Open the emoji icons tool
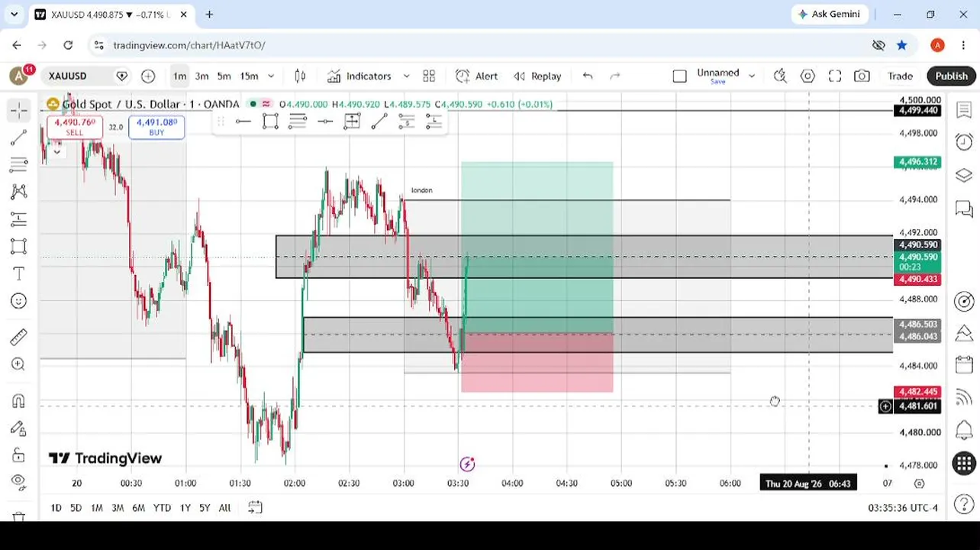 click(19, 301)
